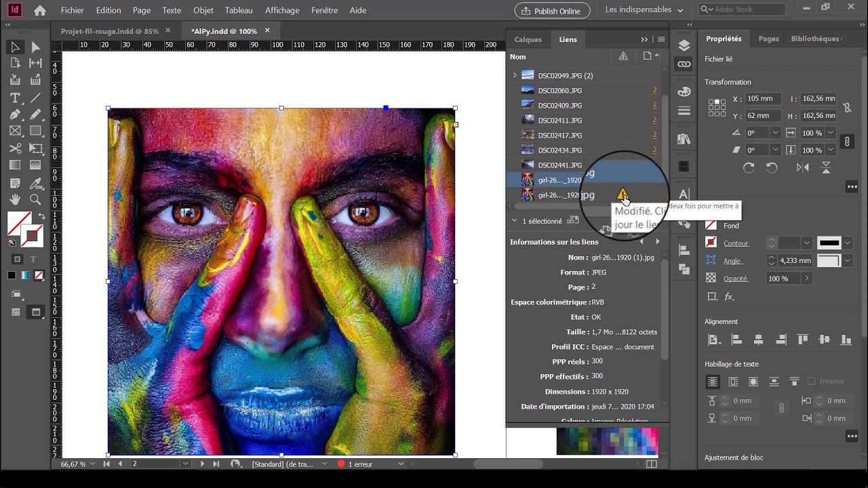Image resolution: width=868 pixels, height=488 pixels.
Task: Open the Objet menu
Action: coord(203,10)
